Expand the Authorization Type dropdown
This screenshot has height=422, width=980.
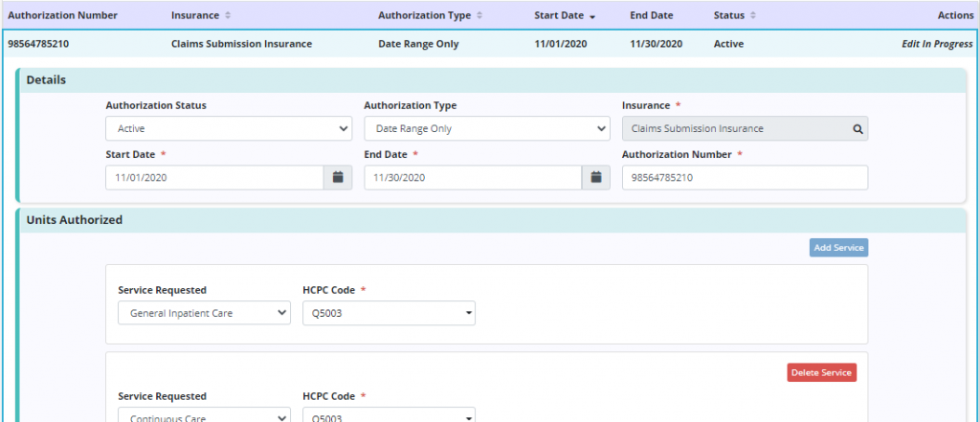pos(486,128)
